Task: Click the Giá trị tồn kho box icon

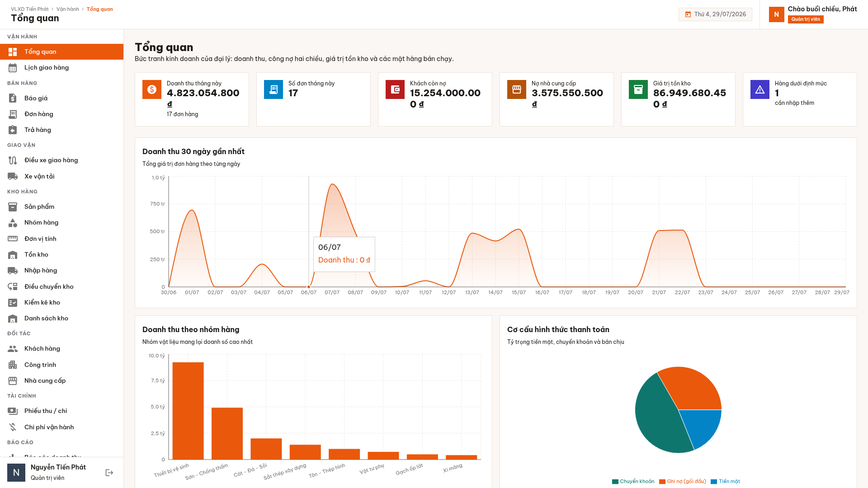Action: click(x=638, y=89)
